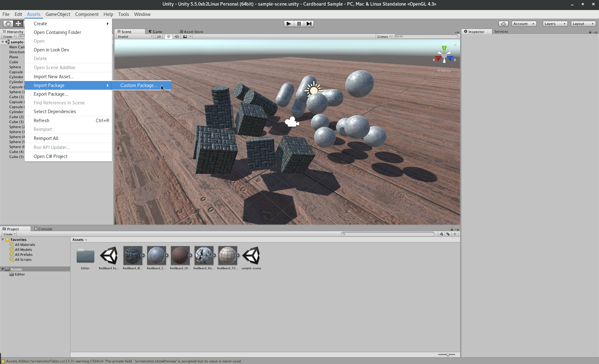Viewport: 599px width, 364px height.
Task: Choose Custom Package submenu item
Action: [x=139, y=85]
